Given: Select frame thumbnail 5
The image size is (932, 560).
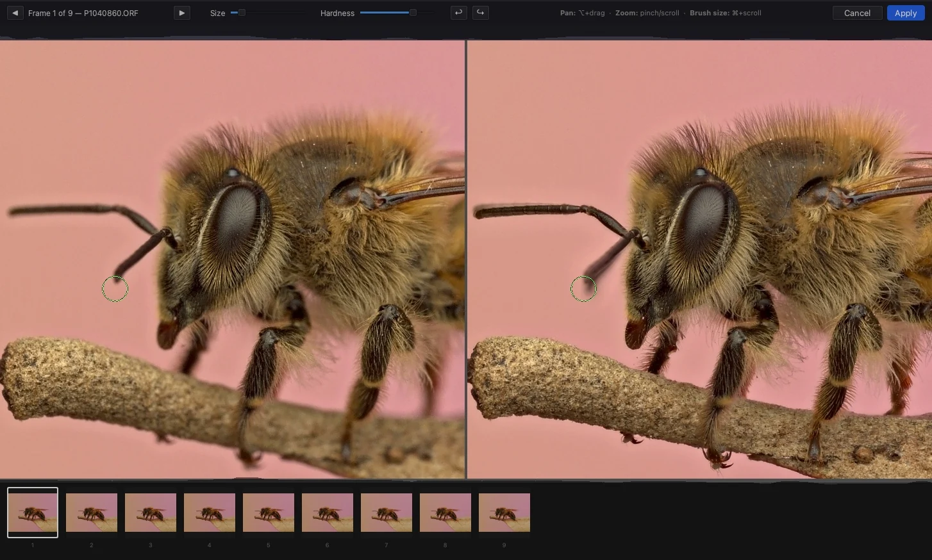Looking at the screenshot, I should pos(269,513).
